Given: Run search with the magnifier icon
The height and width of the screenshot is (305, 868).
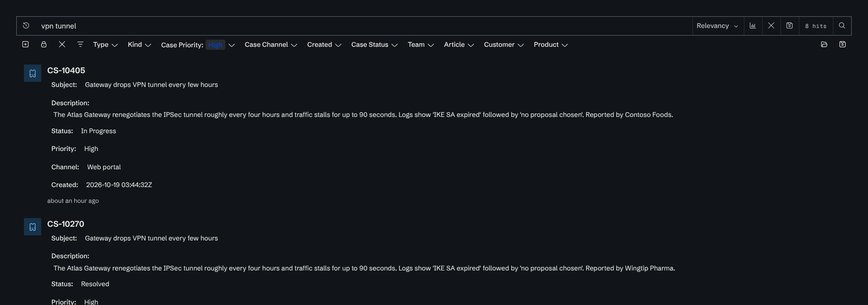Looking at the screenshot, I should tap(842, 25).
